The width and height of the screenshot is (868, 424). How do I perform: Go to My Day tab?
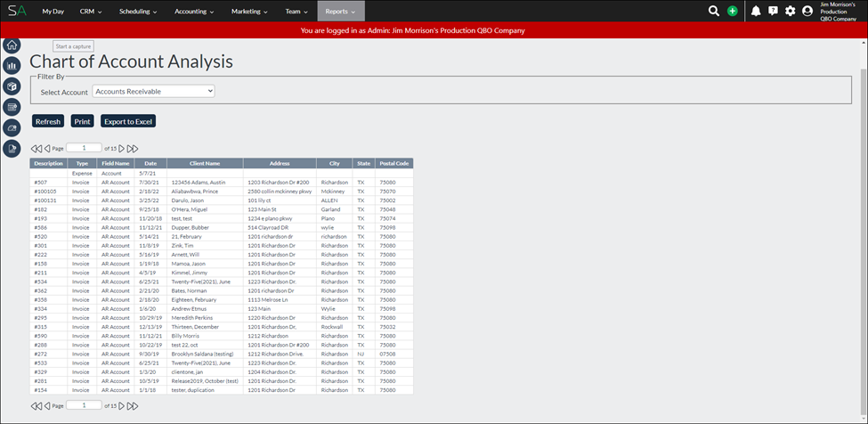[x=53, y=11]
